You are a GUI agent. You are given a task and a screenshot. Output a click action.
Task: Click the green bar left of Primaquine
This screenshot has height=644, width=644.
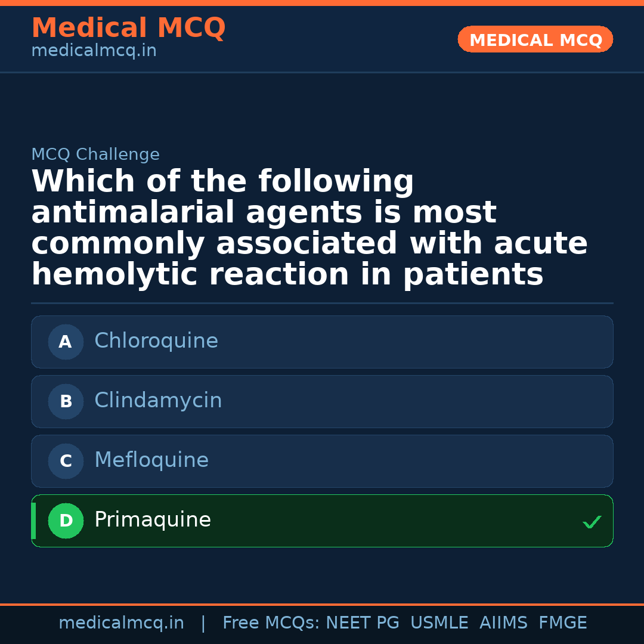[33, 521]
